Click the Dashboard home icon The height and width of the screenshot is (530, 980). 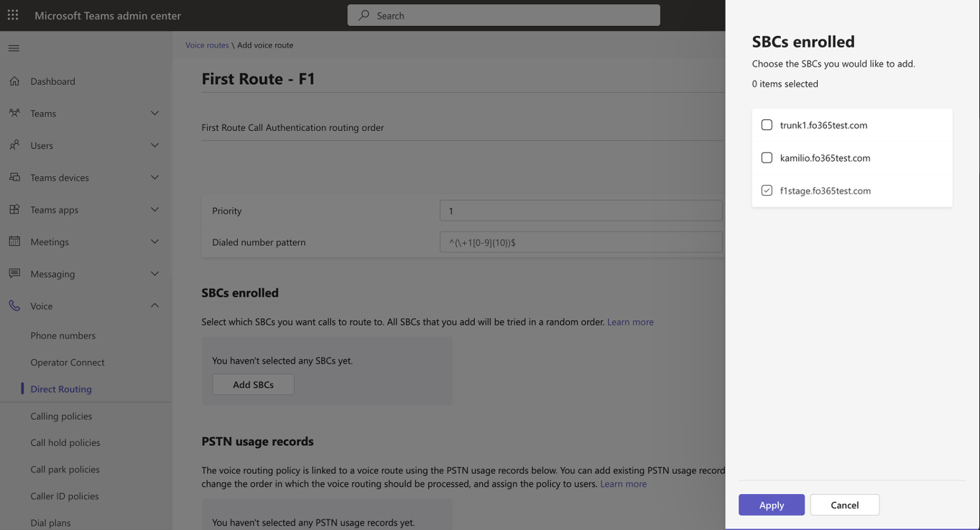coord(14,81)
